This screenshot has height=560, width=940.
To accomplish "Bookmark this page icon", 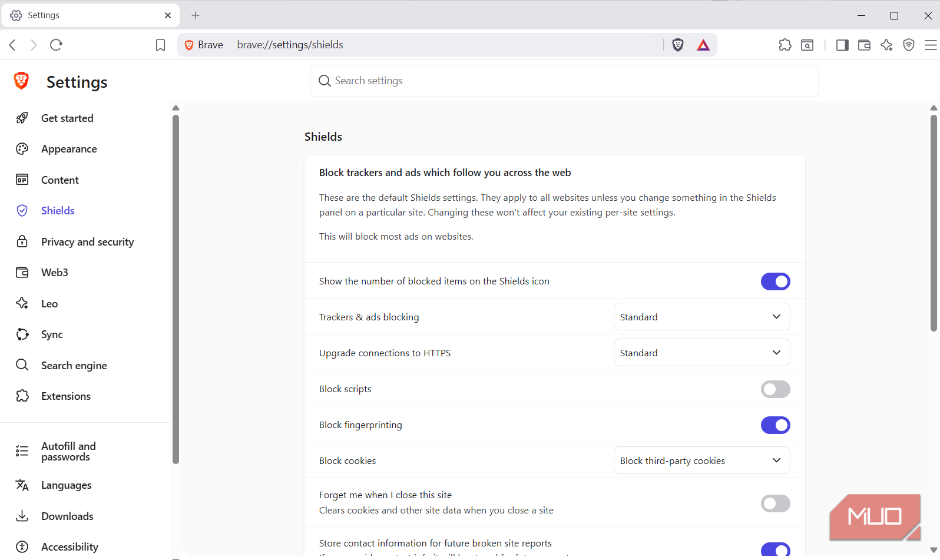I will (160, 45).
